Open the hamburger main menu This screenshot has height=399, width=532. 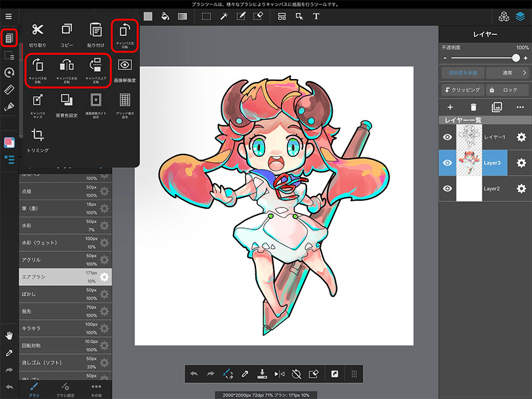click(9, 16)
